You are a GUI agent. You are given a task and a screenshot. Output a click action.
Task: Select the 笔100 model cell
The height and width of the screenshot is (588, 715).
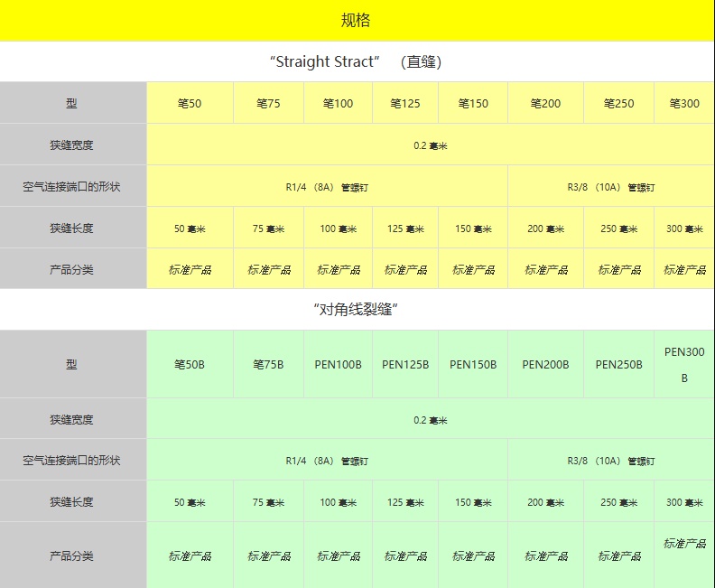(338, 103)
